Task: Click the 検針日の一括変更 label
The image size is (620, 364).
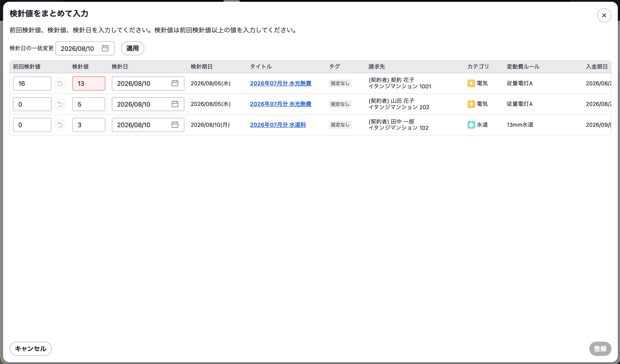Action: pos(31,48)
